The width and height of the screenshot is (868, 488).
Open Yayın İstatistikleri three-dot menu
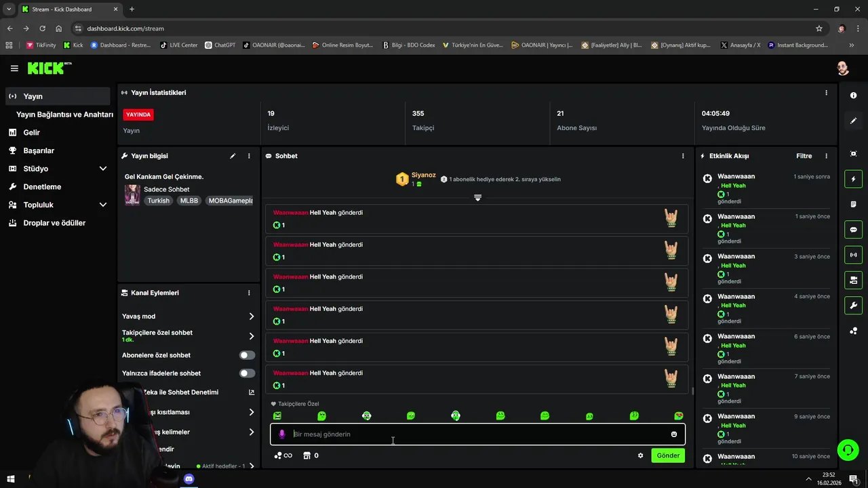coord(826,93)
